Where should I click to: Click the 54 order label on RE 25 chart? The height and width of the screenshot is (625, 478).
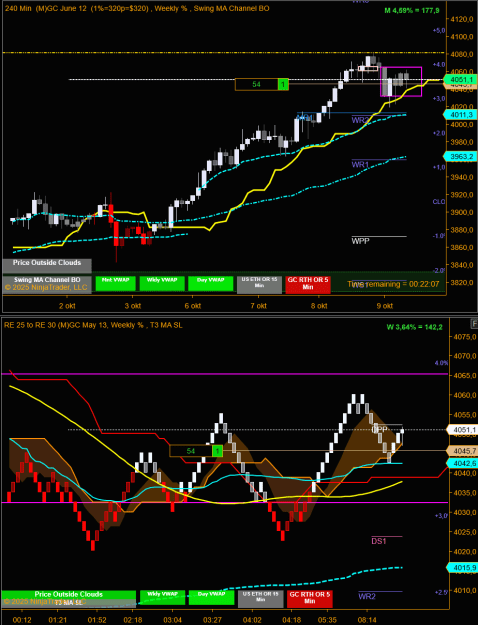point(191,451)
